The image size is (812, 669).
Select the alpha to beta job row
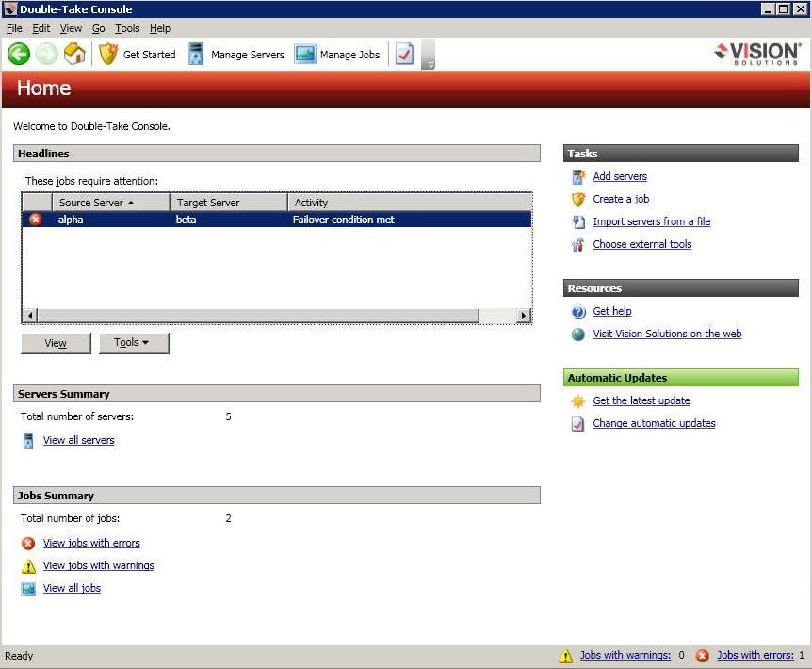(283, 220)
